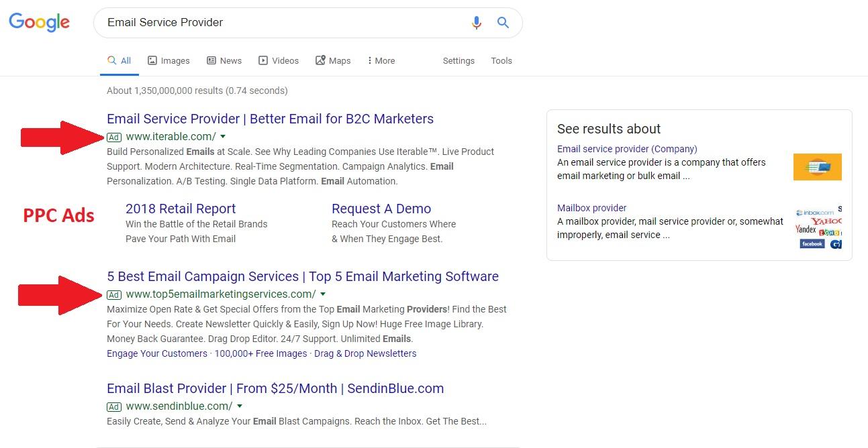Open the Settings menu
The width and height of the screenshot is (868, 448).
click(x=459, y=60)
